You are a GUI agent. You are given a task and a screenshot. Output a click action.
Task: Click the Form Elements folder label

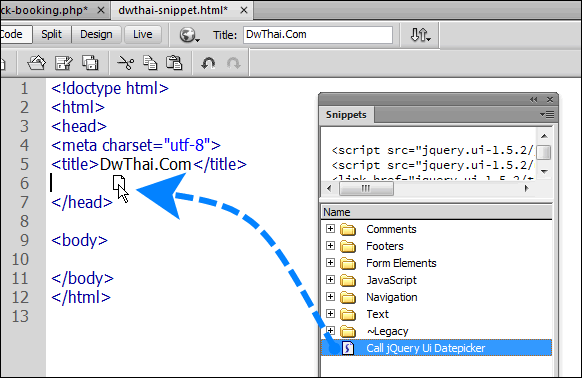click(x=401, y=263)
